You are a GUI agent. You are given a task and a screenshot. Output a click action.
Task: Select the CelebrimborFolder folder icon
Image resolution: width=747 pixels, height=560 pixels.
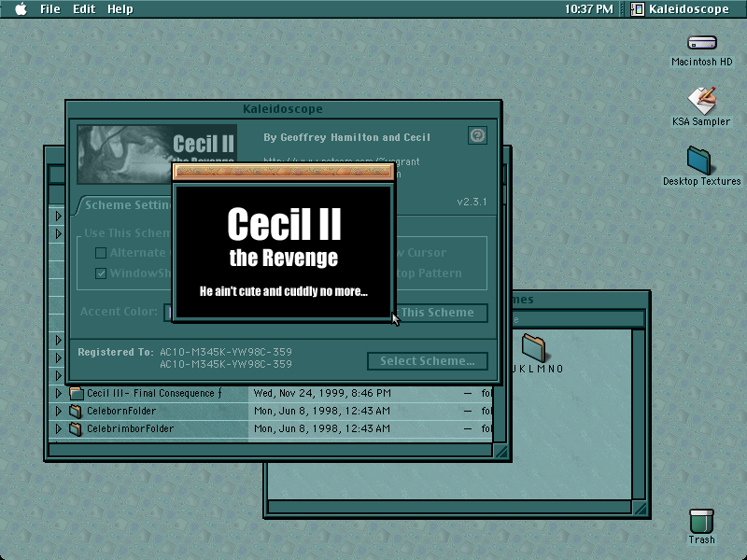click(x=76, y=428)
